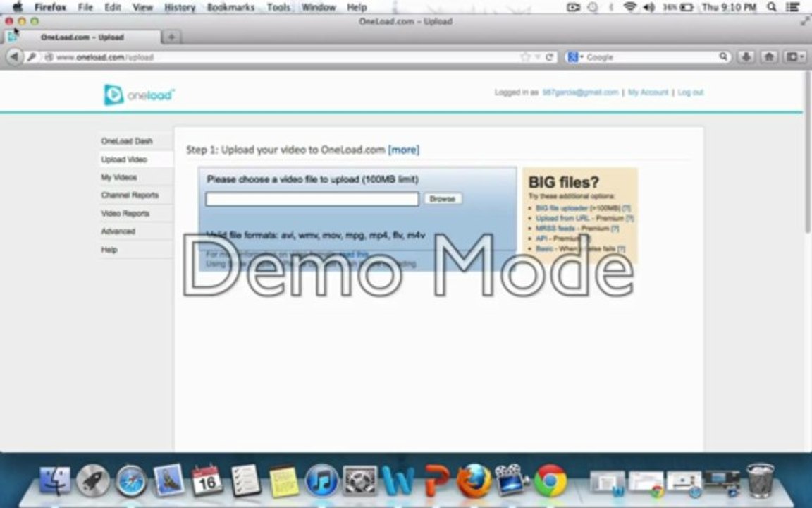Select the OneLoad.com - Upload tab
This screenshot has height=508, width=812.
[82, 37]
